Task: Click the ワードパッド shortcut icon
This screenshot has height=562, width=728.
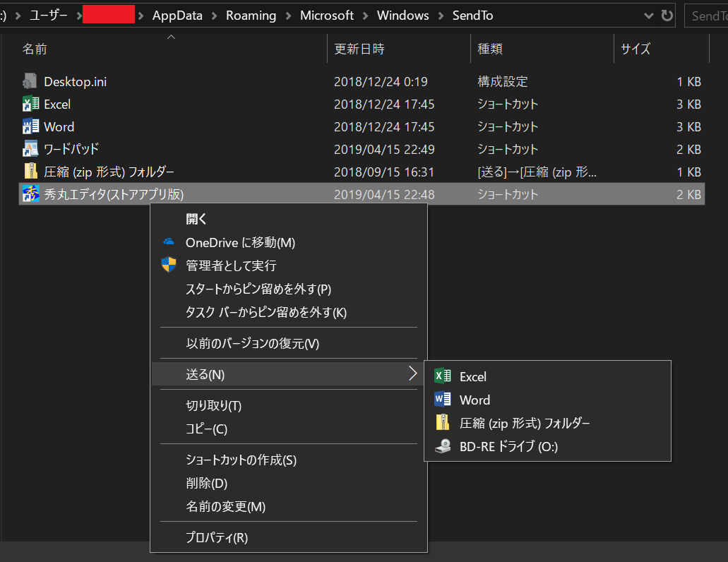Action: (x=30, y=149)
